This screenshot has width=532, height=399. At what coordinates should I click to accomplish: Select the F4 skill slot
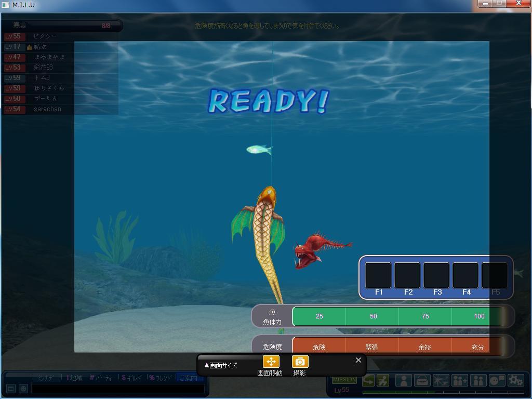pos(466,275)
